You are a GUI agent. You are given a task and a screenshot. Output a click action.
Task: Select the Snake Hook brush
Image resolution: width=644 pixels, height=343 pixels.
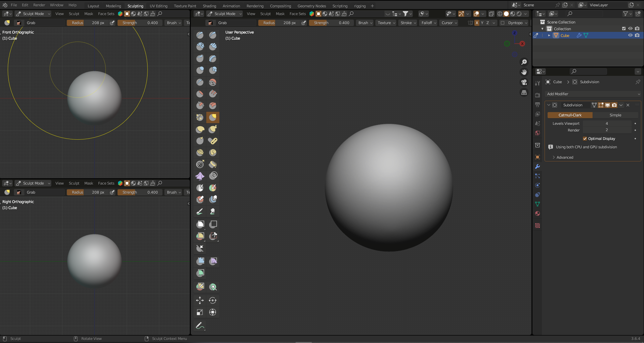213,129
